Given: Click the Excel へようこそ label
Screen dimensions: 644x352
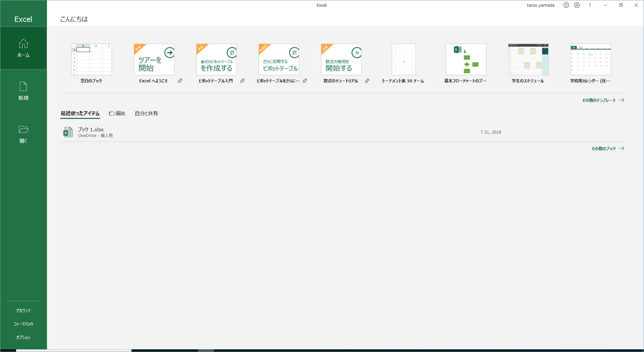Looking at the screenshot, I should 153,81.
